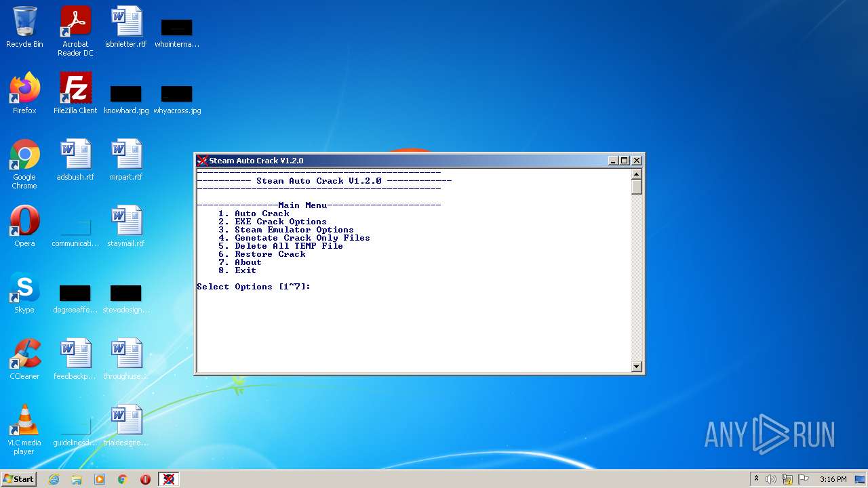
Task: Launch Skype desktop shortcut
Action: click(24, 293)
